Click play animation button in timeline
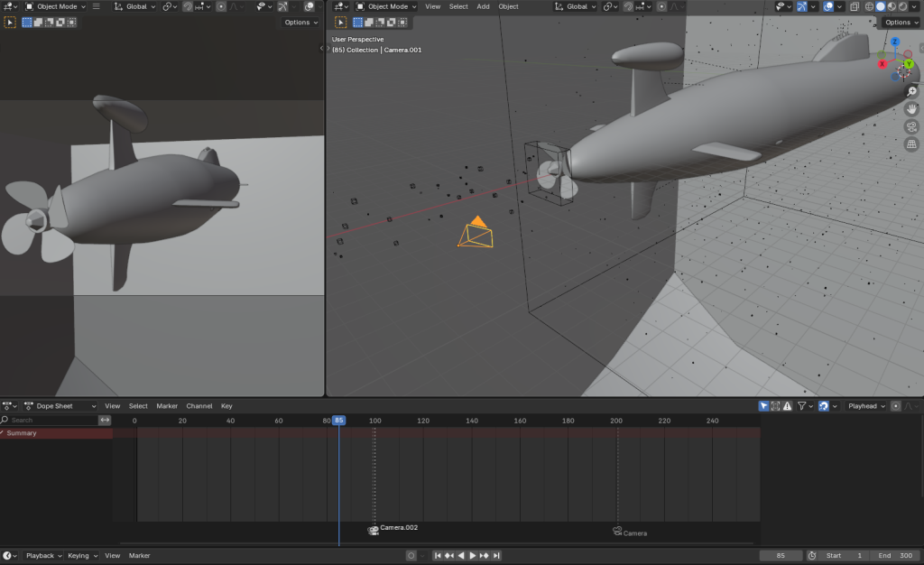This screenshot has width=924, height=565. coord(472,556)
